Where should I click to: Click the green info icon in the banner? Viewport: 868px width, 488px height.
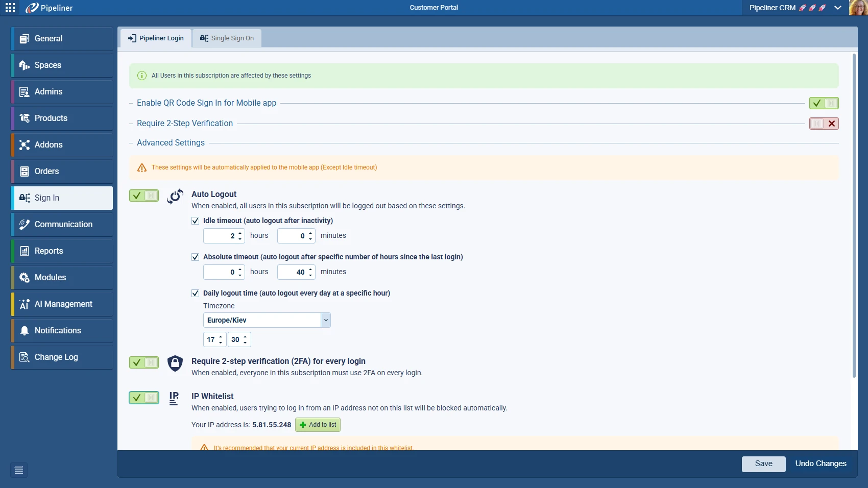coord(142,76)
